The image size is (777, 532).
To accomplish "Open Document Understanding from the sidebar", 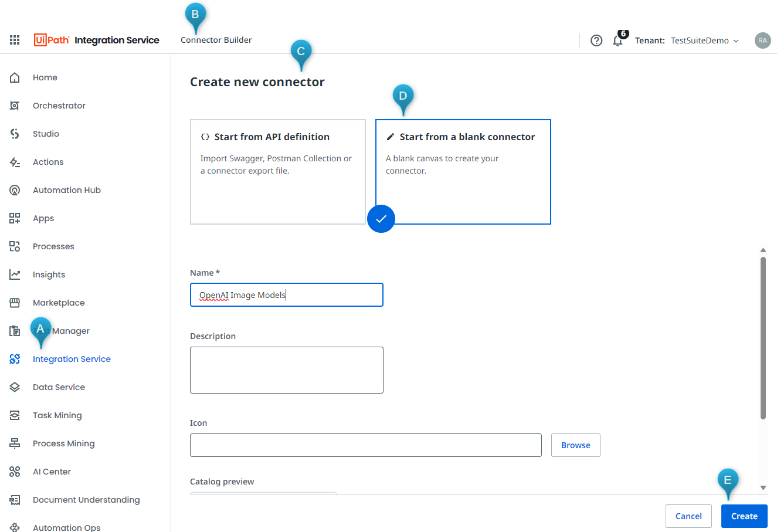I will click(x=86, y=500).
